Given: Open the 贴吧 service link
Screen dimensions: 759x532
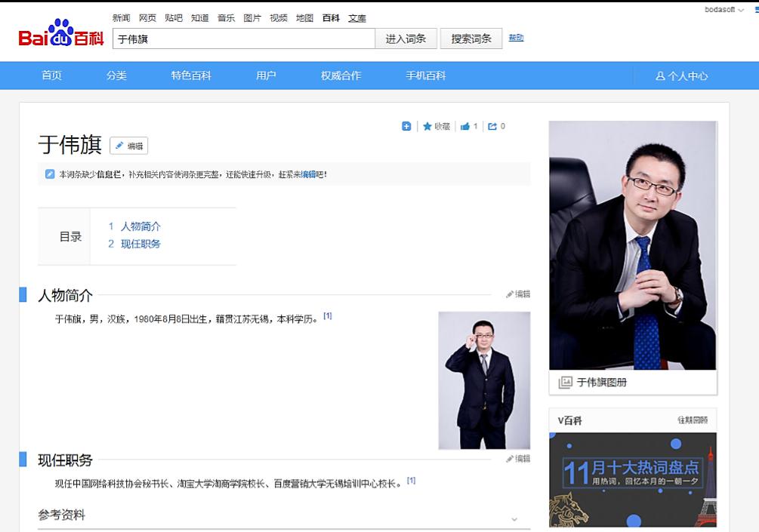Looking at the screenshot, I should (174, 18).
